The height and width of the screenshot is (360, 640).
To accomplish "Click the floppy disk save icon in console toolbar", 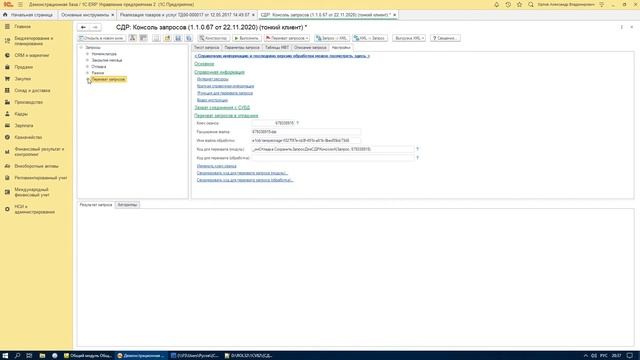I will (x=178, y=38).
